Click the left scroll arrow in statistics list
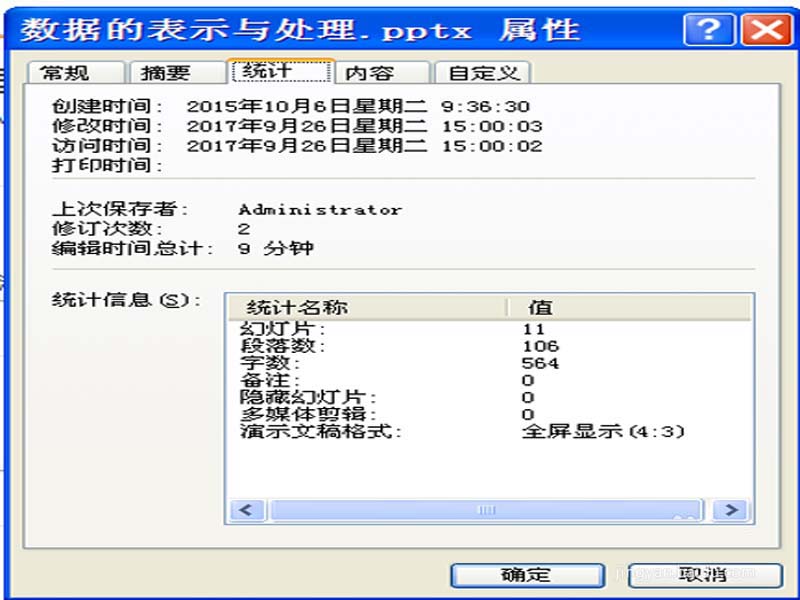The height and width of the screenshot is (600, 800). click(x=247, y=510)
